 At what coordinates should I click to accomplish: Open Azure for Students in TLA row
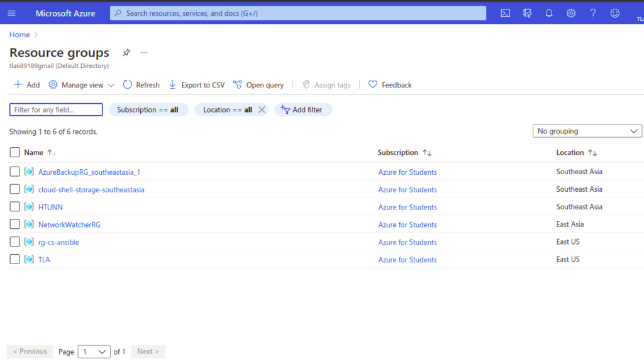tap(408, 260)
